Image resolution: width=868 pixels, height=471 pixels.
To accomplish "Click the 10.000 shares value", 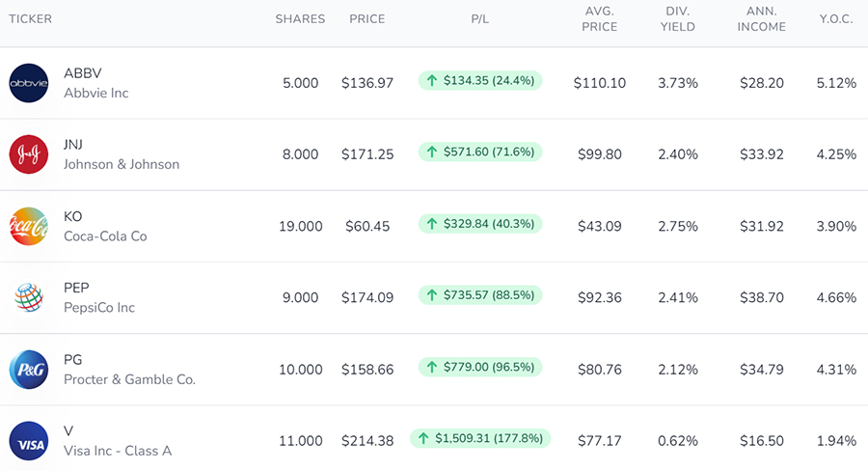I will [301, 370].
